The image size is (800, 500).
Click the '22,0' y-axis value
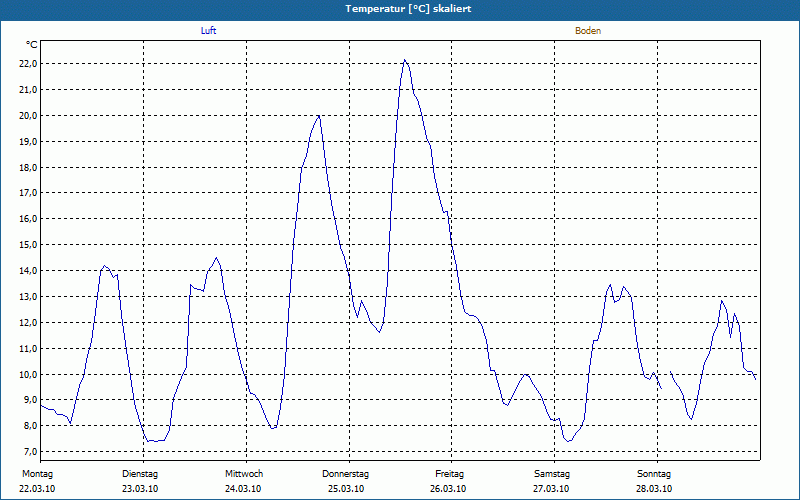click(28, 64)
